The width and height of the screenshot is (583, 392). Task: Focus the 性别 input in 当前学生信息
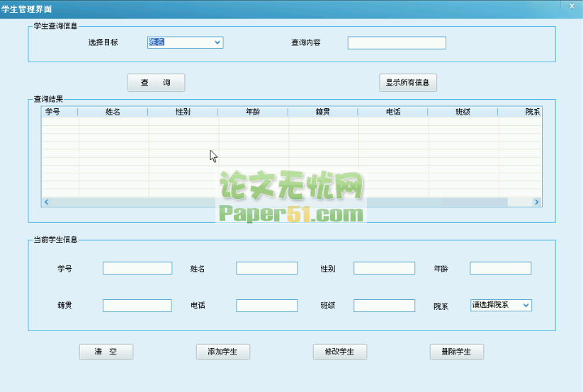coord(384,268)
